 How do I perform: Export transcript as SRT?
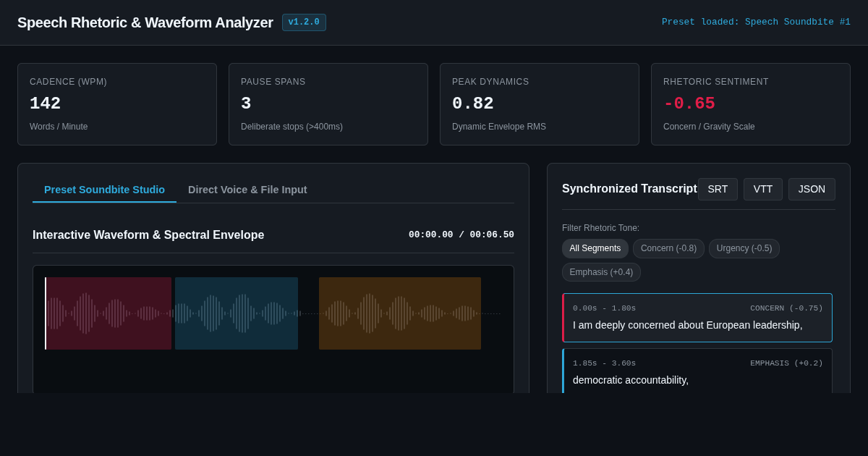pyautogui.click(x=718, y=189)
